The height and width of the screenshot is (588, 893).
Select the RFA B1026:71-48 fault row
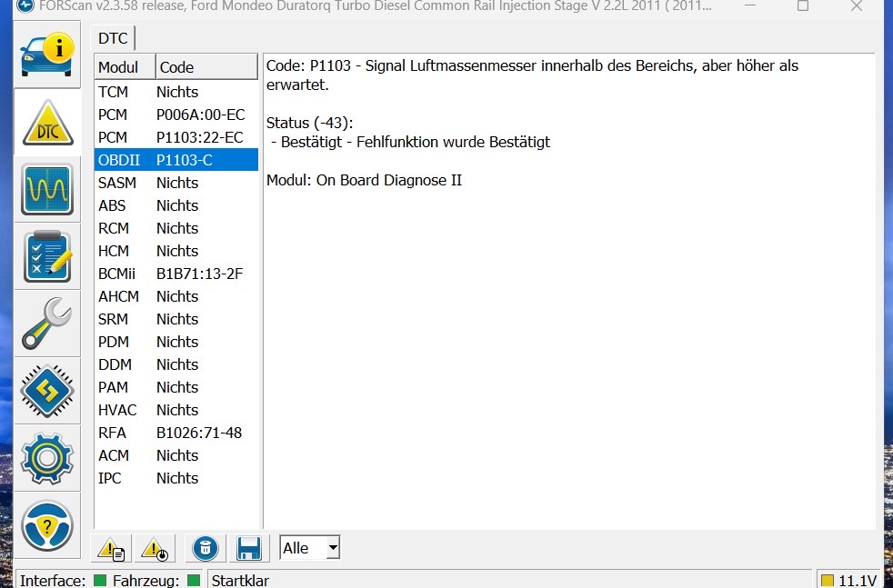[176, 433]
